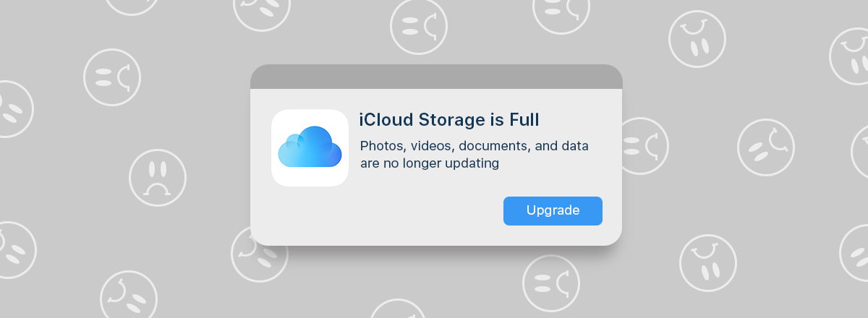Click the tilted sad face in bottom-left area
The image size is (868, 318).
click(128, 297)
